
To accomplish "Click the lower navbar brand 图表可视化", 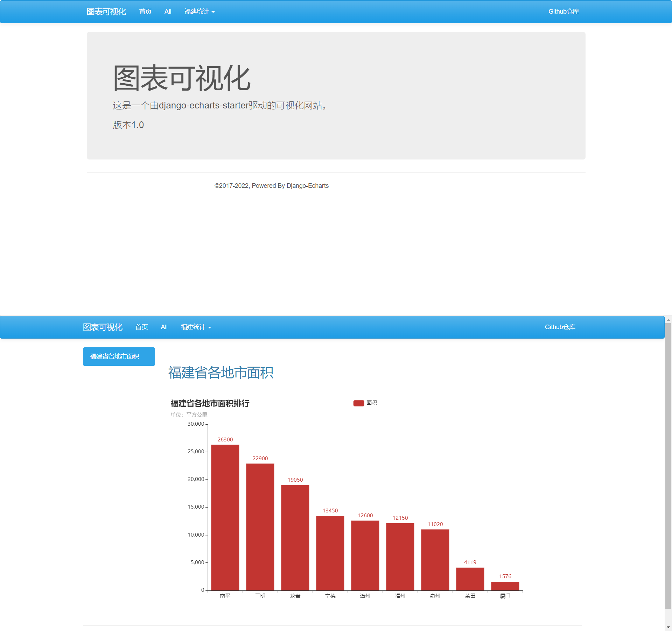I will click(103, 327).
